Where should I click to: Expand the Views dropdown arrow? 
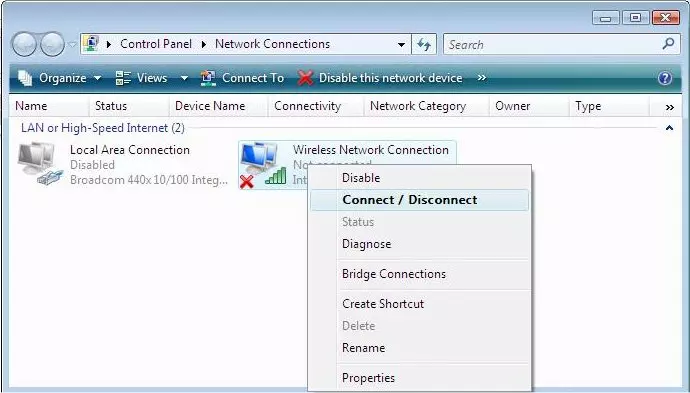(x=184, y=78)
